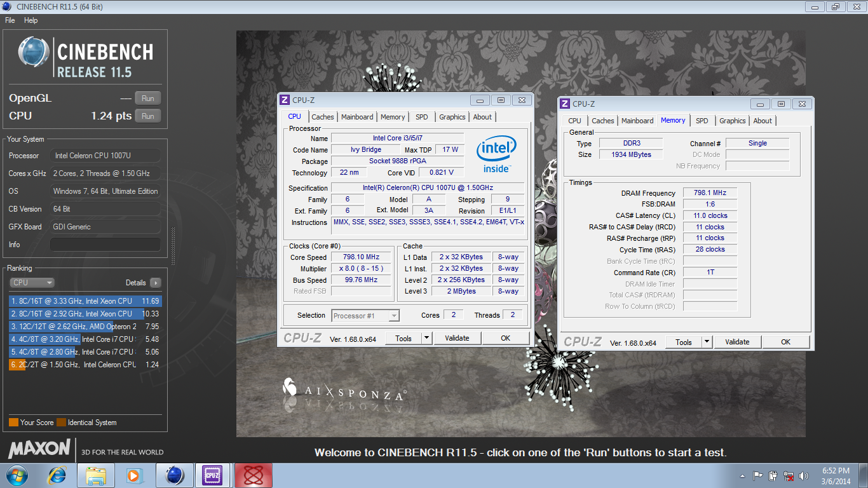Click Tools button in Memory CPU-Z window

pos(684,342)
